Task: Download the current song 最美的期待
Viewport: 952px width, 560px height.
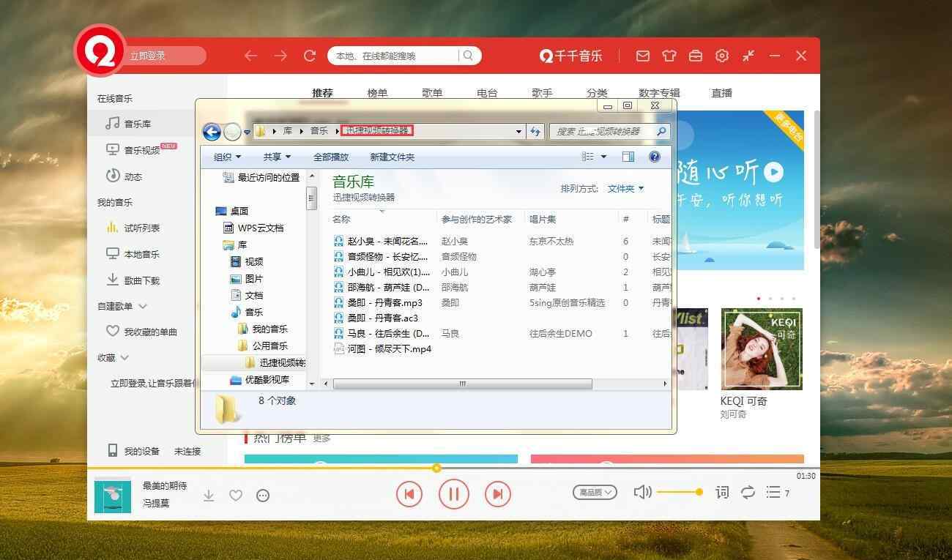Action: point(209,496)
